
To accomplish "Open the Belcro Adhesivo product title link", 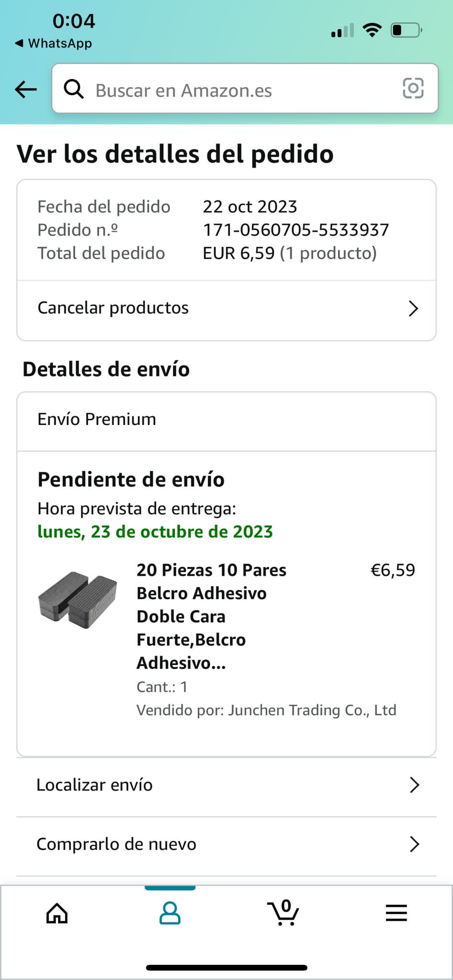I will (212, 616).
